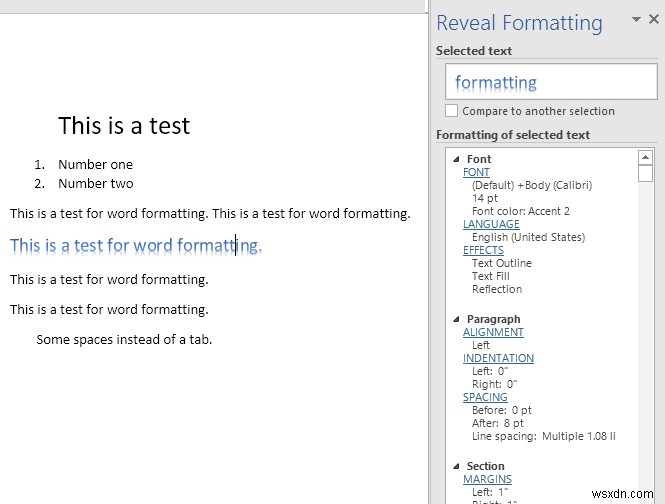The width and height of the screenshot is (665, 504).
Task: Click '(Default) +Body (Calibri)' entry
Action: click(x=532, y=185)
